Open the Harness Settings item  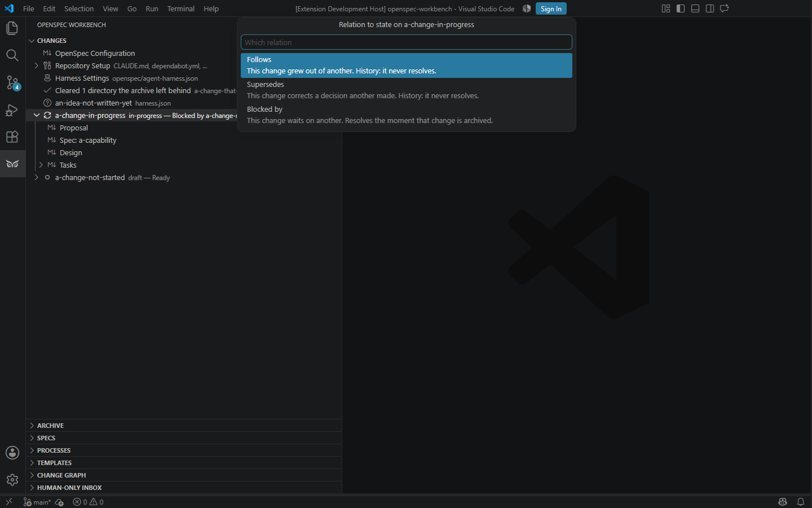click(x=184, y=78)
